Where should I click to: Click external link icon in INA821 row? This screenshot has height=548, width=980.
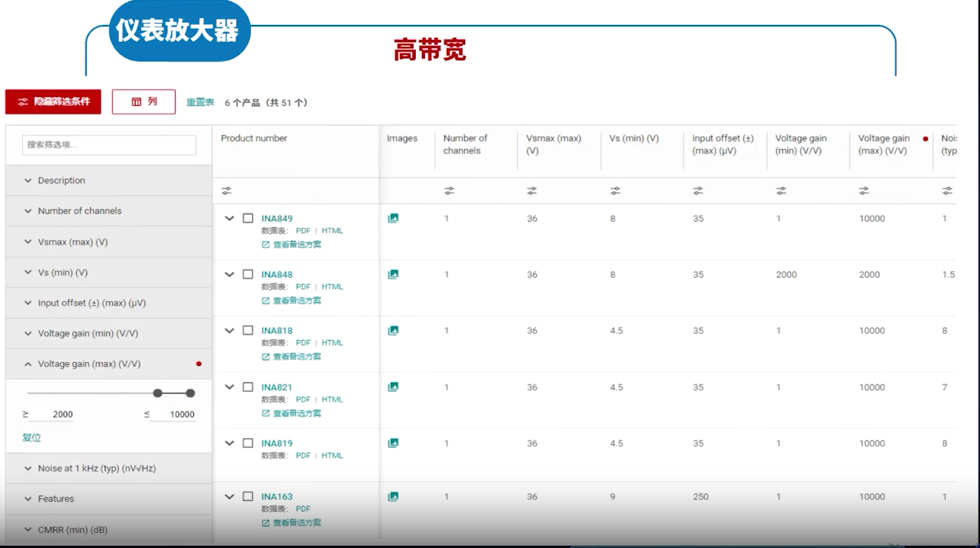(x=266, y=413)
